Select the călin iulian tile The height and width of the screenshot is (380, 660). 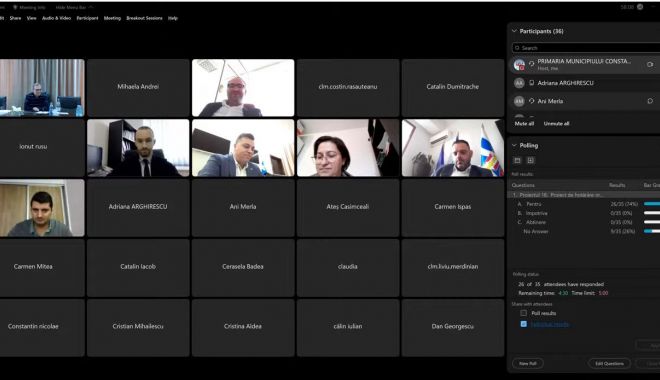[348, 327]
